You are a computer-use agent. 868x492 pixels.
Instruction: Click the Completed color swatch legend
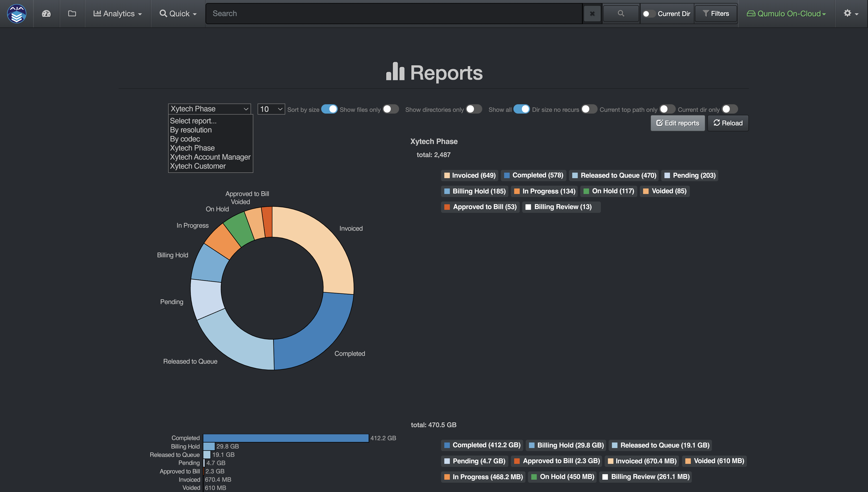pos(506,175)
